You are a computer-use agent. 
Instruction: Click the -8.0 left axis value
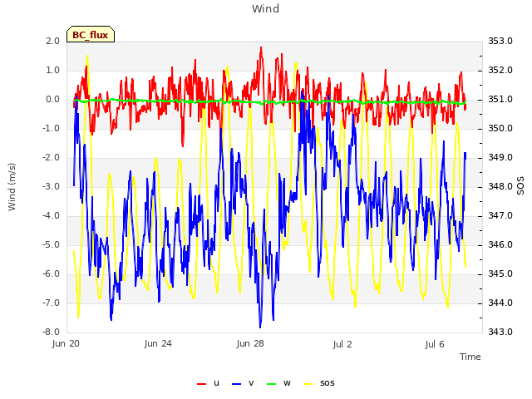(51, 332)
